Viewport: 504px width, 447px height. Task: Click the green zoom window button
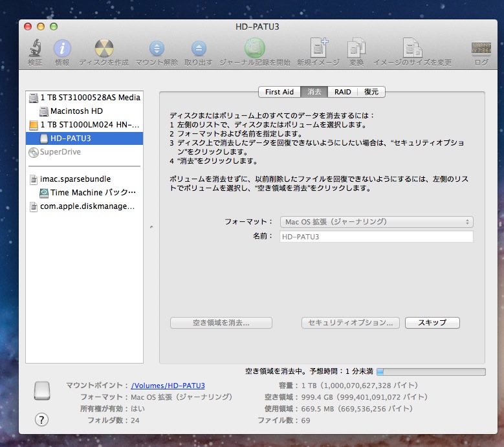coord(54,27)
